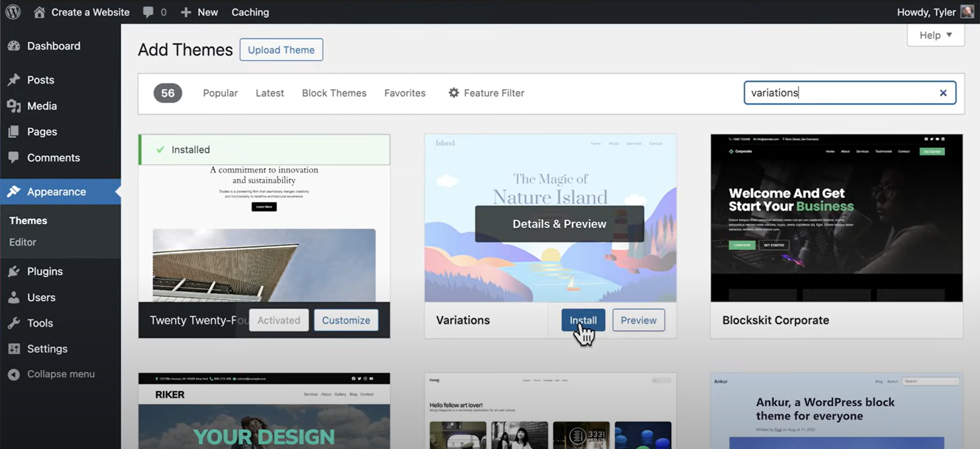Customize the Twenty Twenty-Four theme
Screen dimensions: 980x449
tap(346, 320)
